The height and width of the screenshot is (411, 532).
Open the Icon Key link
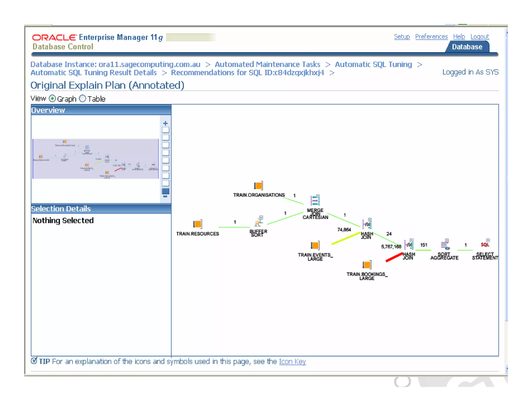coord(292,361)
